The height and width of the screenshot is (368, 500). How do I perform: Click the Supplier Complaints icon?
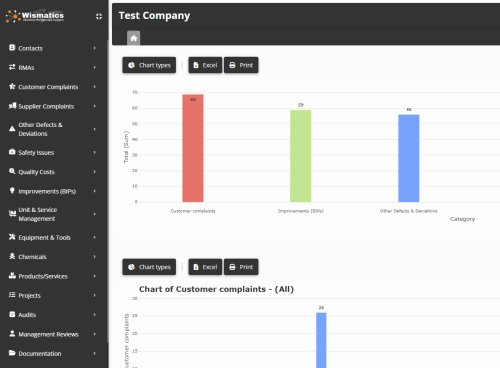12,106
